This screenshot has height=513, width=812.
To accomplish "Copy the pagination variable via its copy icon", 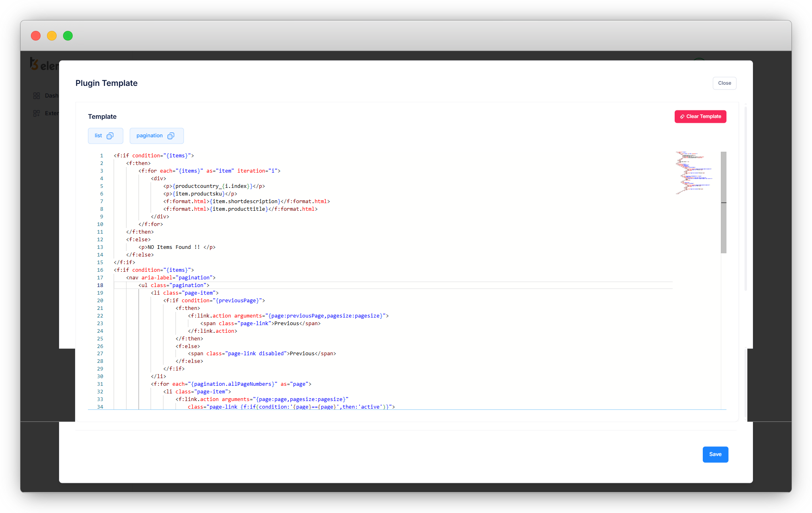I will [x=171, y=136].
